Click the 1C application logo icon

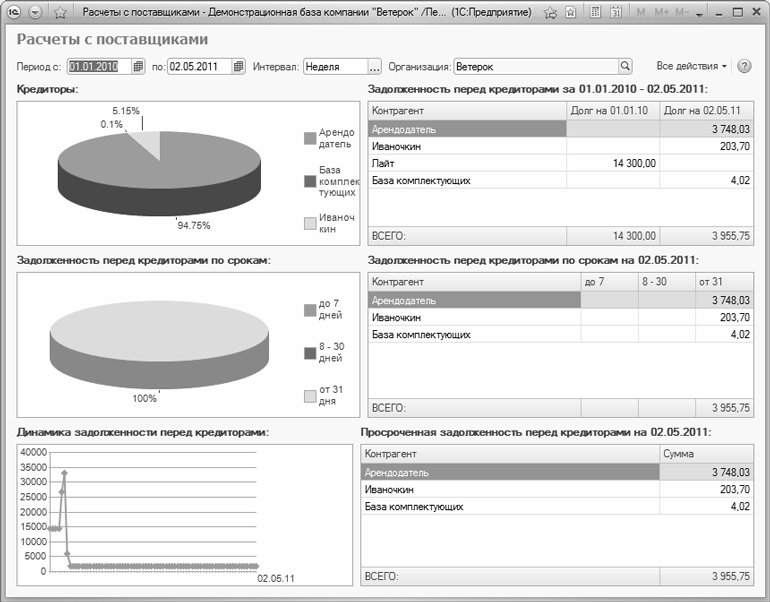14,12
